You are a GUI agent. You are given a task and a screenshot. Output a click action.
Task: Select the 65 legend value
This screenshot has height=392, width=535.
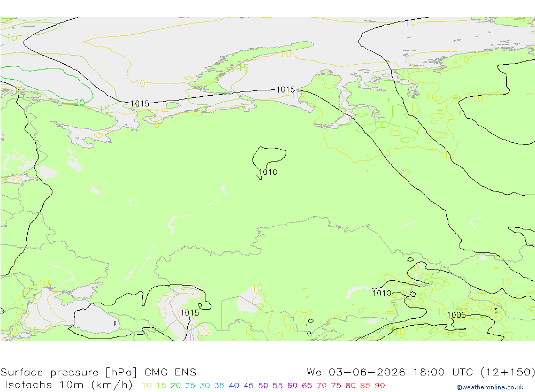[307, 386]
